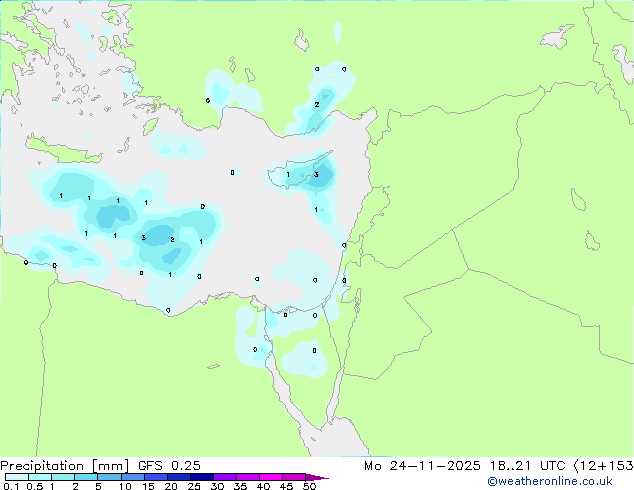The width and height of the screenshot is (634, 490).
Task: Click the legend arrow tip above 50
Action: point(317,477)
